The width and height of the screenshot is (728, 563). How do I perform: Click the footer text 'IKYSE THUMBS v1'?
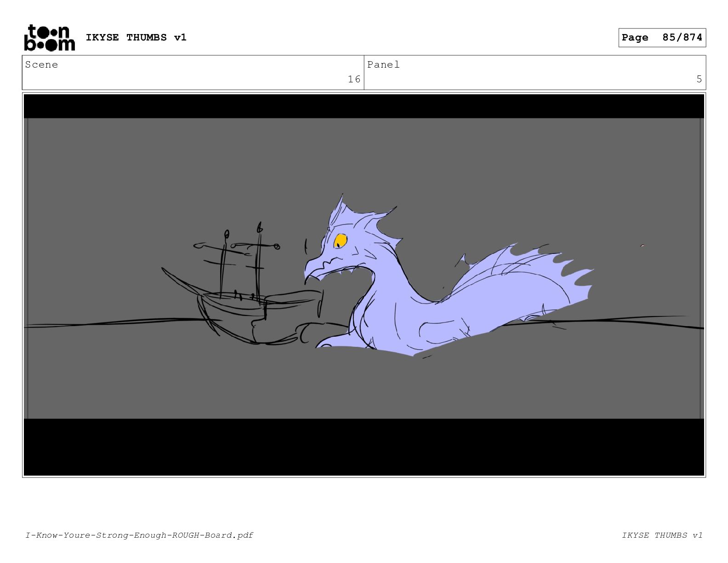(662, 535)
